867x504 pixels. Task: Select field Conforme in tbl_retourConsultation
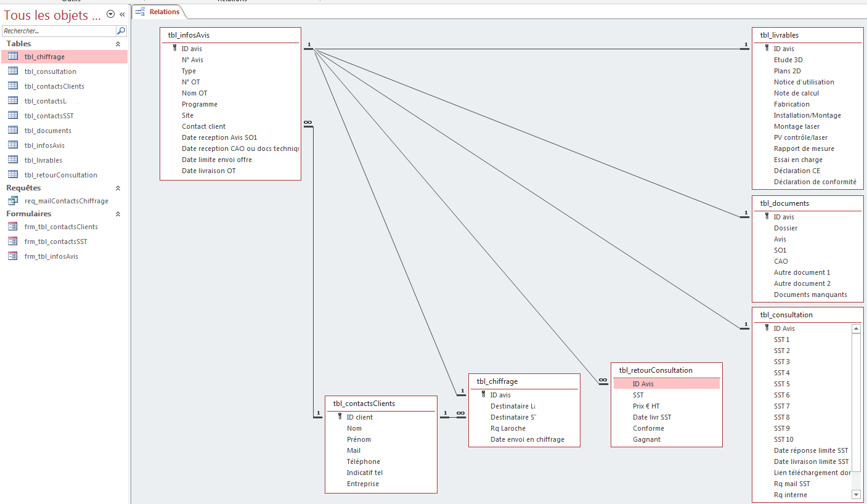pyautogui.click(x=648, y=428)
